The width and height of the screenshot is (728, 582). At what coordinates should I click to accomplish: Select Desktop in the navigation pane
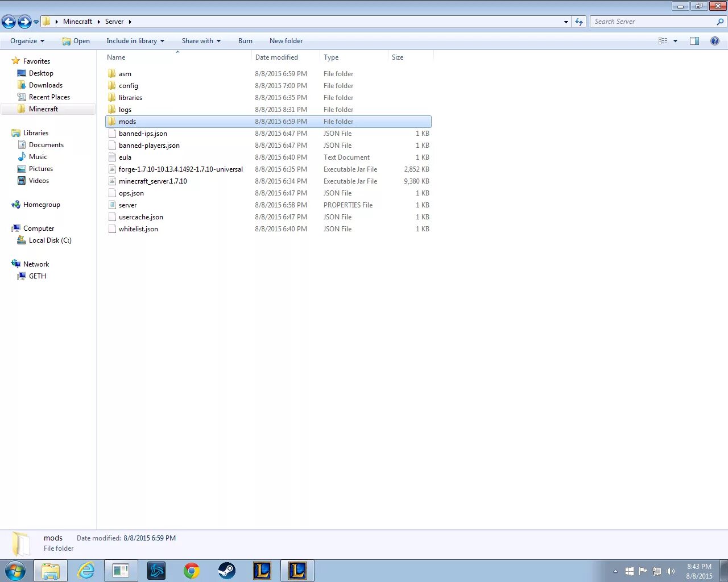click(41, 73)
